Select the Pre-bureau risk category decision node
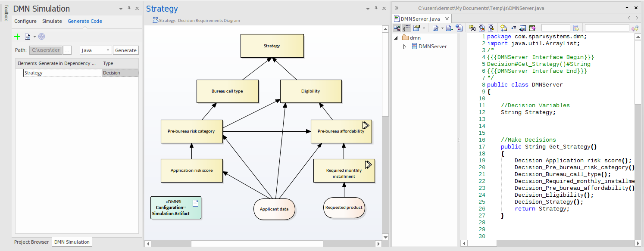 (191, 131)
